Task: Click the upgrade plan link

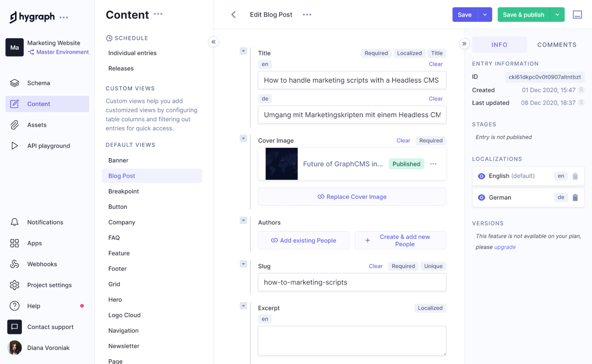Action: click(504, 246)
